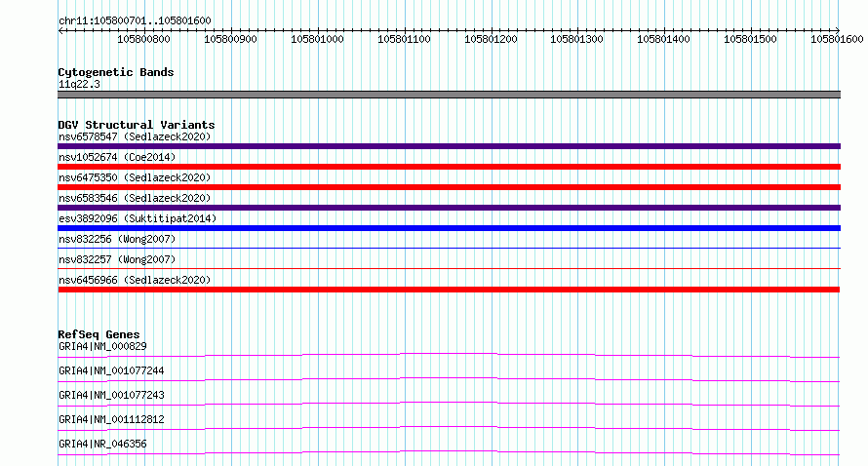Screen dimensions: 868x466
Task: Open the RefSeq Genes track heading
Action: point(99,334)
